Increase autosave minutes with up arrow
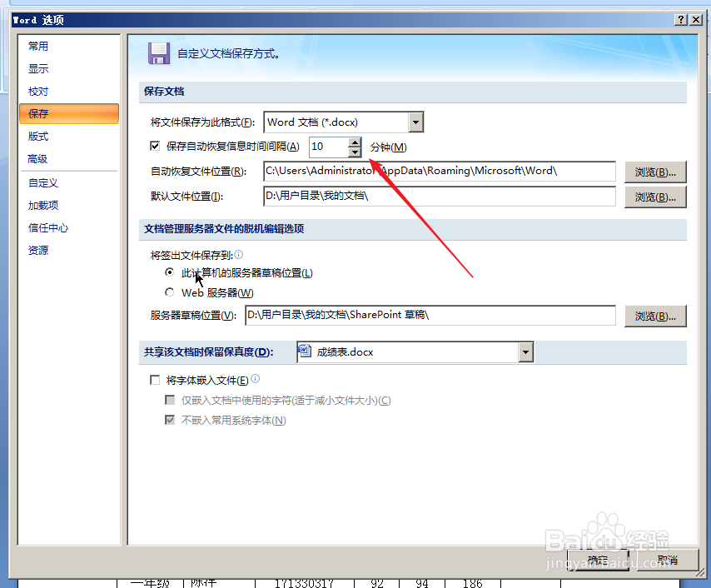Image resolution: width=711 pixels, height=588 pixels. [x=355, y=142]
